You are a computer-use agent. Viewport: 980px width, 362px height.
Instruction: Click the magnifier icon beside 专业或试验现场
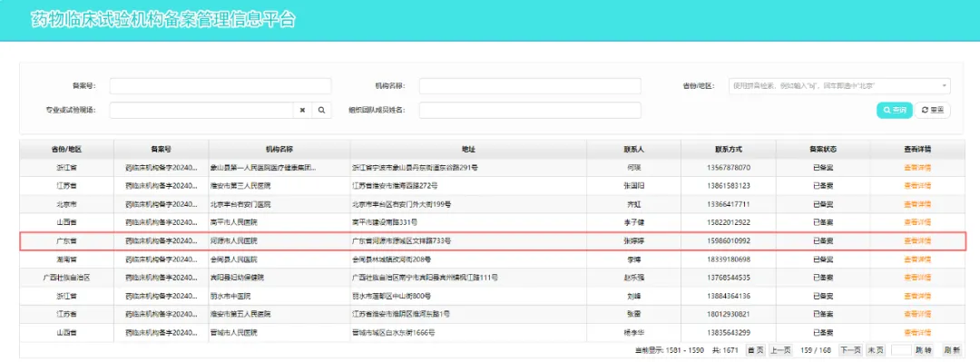(x=321, y=110)
